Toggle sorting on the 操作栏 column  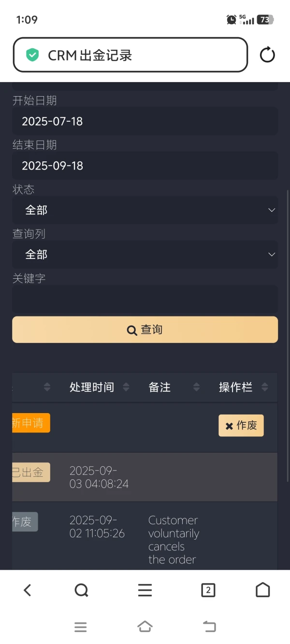click(x=265, y=386)
